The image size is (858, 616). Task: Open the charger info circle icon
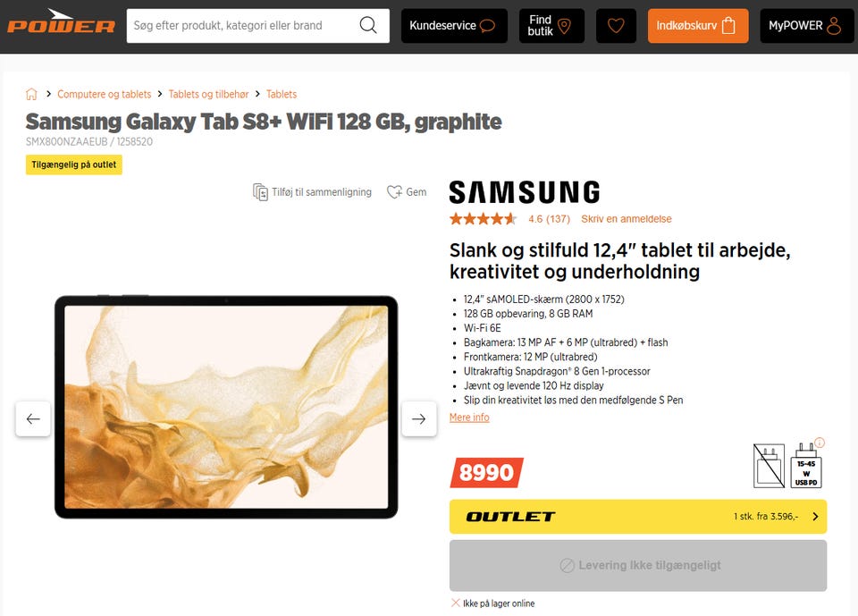pyautogui.click(x=820, y=443)
